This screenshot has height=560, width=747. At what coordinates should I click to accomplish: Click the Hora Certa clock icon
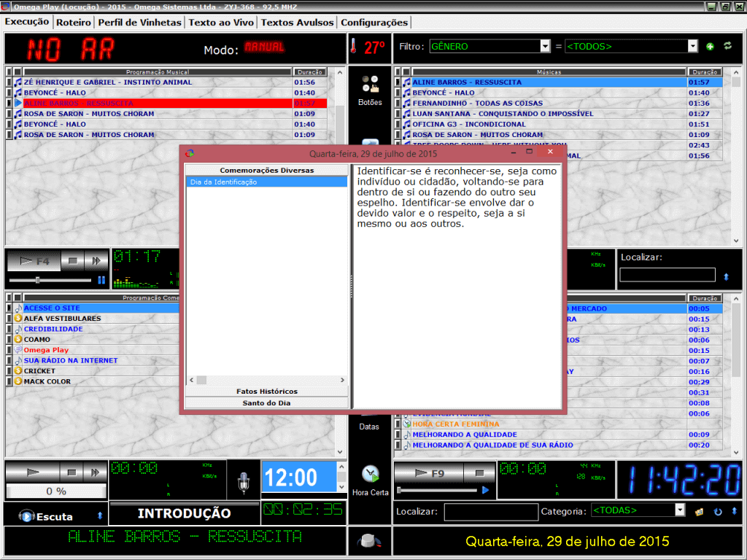click(x=370, y=474)
